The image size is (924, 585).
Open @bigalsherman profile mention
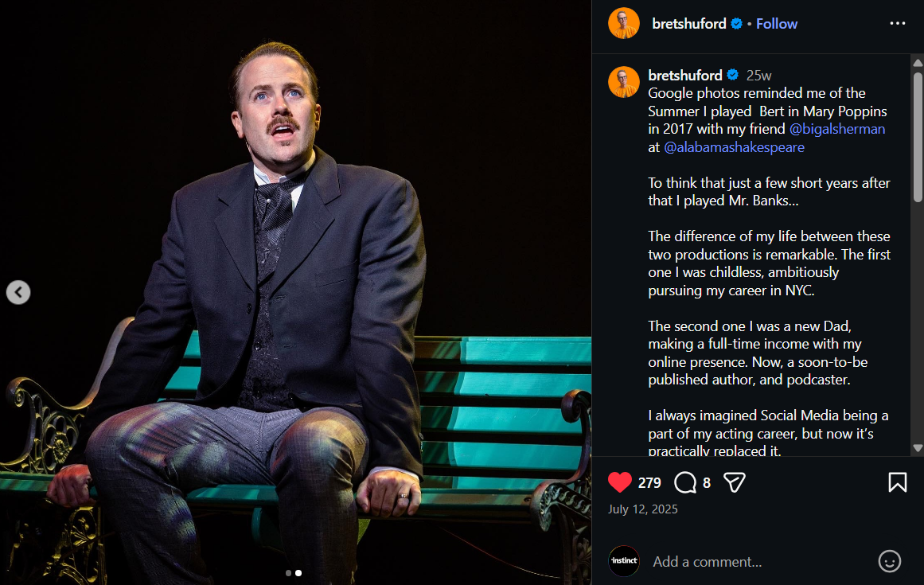836,129
